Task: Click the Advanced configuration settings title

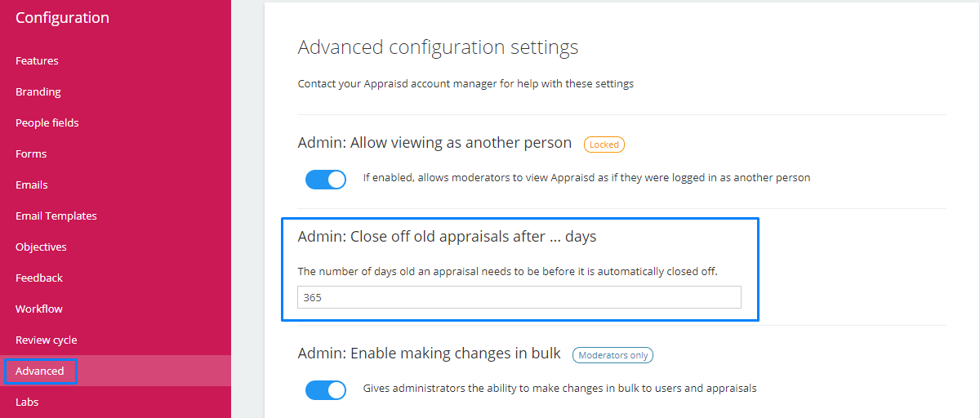Action: point(438,47)
